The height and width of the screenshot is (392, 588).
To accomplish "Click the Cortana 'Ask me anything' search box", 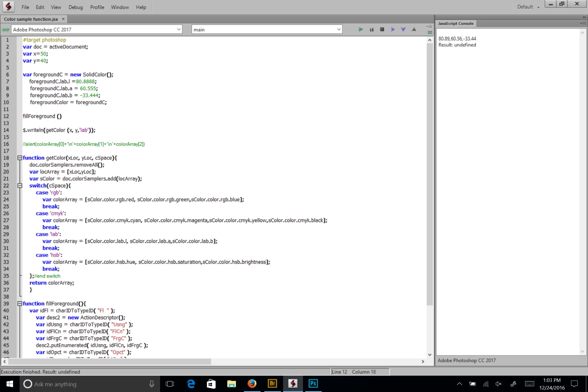I will click(90, 384).
